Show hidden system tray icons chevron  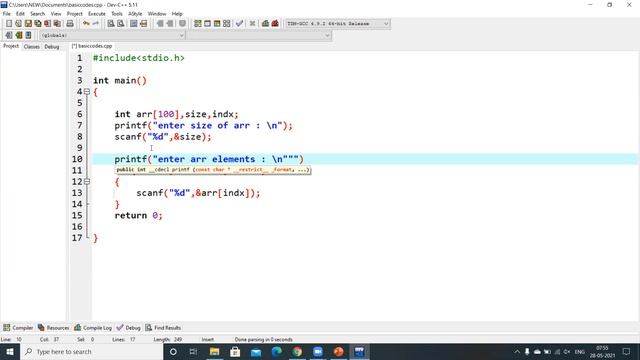tap(517, 351)
